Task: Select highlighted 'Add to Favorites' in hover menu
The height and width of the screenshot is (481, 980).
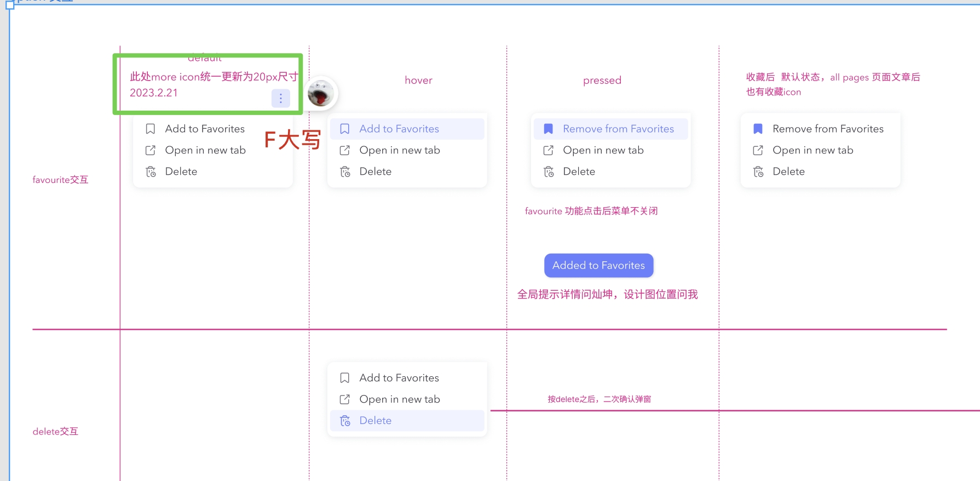Action: [399, 129]
